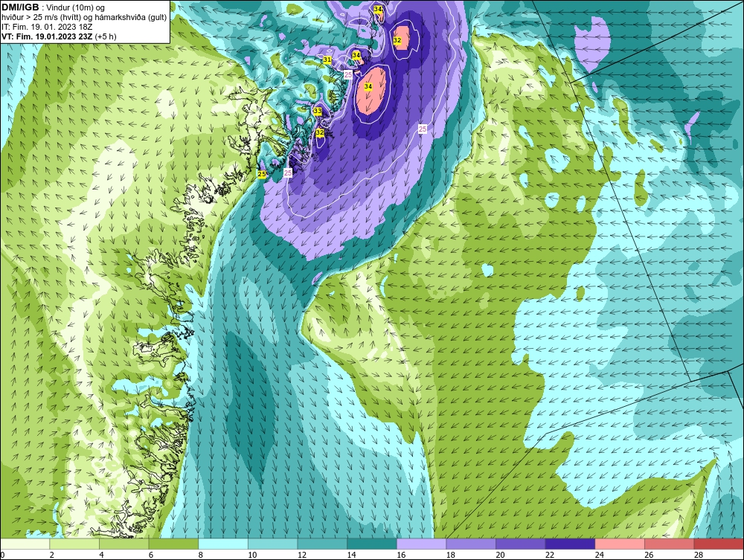Screen dimensions: 744x560
Task: Click the 22–24 m/s dark indigo legend swatch
Action: tap(571, 544)
